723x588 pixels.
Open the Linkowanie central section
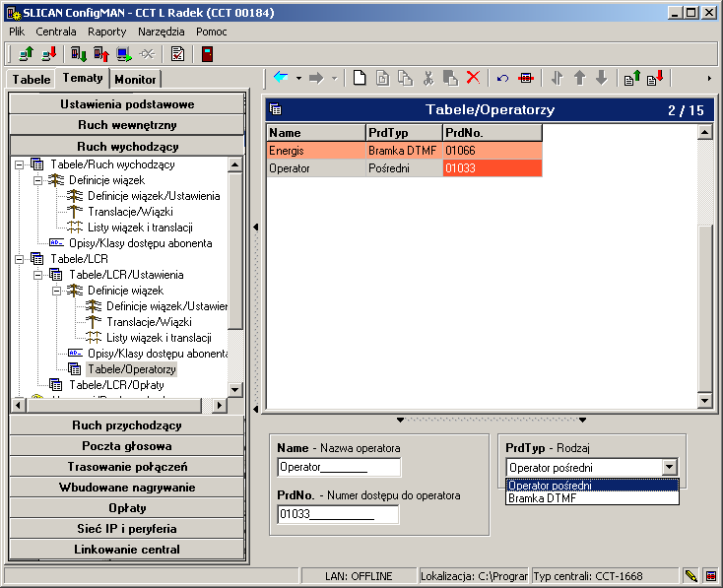pos(127,550)
